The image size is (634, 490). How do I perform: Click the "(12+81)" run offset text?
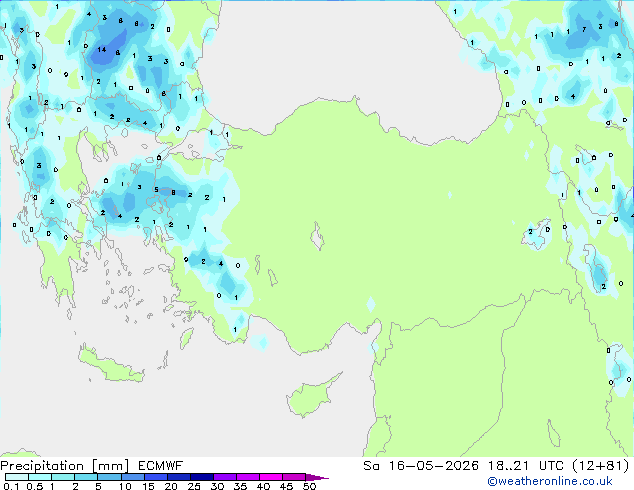click(x=601, y=466)
